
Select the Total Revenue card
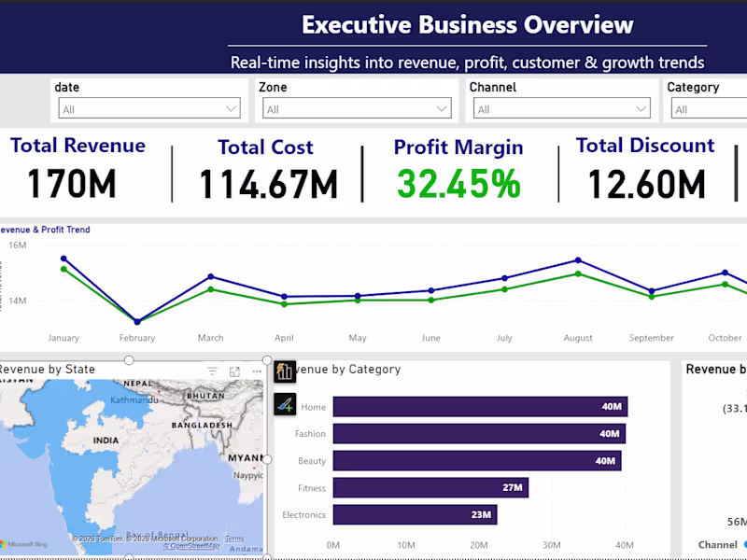coord(77,168)
